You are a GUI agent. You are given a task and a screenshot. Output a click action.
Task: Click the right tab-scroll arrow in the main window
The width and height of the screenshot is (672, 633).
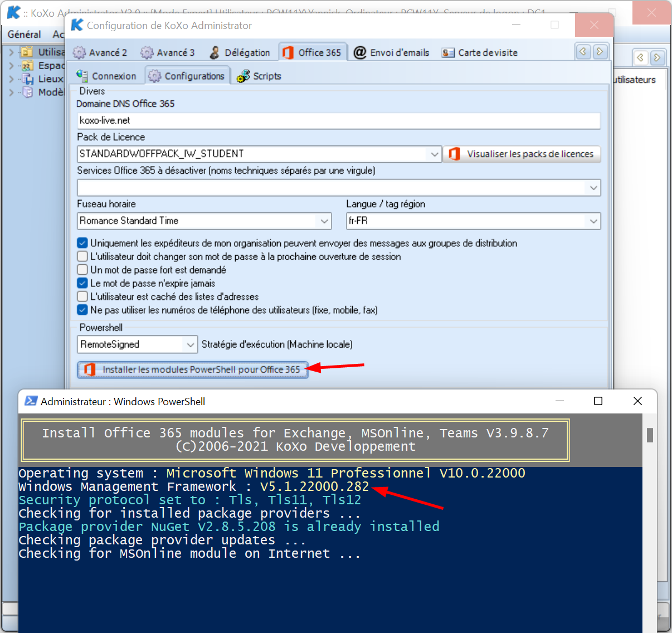click(657, 57)
